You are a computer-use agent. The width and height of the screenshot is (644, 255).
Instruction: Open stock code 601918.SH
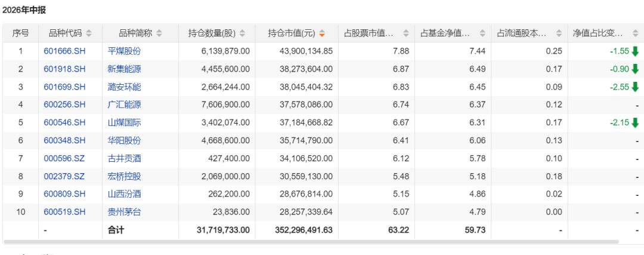(x=64, y=69)
